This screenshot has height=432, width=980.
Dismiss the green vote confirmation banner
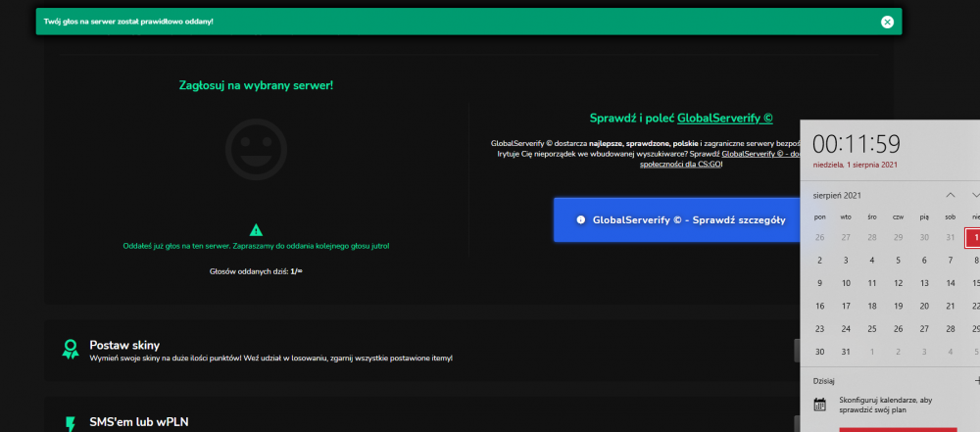[x=887, y=22]
